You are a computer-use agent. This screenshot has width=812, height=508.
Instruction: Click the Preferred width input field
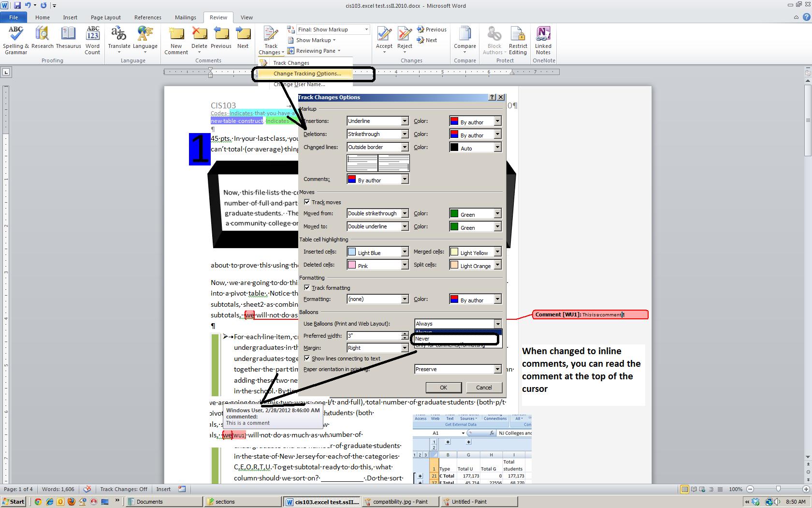pyautogui.click(x=374, y=336)
